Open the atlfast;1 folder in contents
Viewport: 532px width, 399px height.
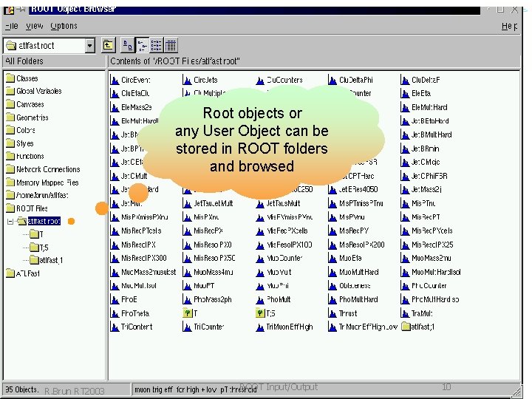coord(406,327)
